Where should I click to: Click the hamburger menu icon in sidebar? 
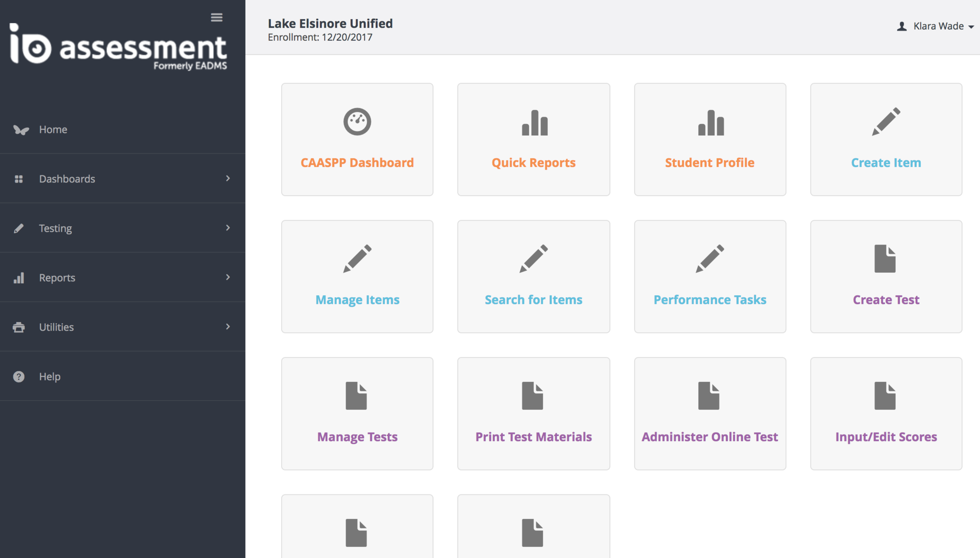pyautogui.click(x=216, y=18)
